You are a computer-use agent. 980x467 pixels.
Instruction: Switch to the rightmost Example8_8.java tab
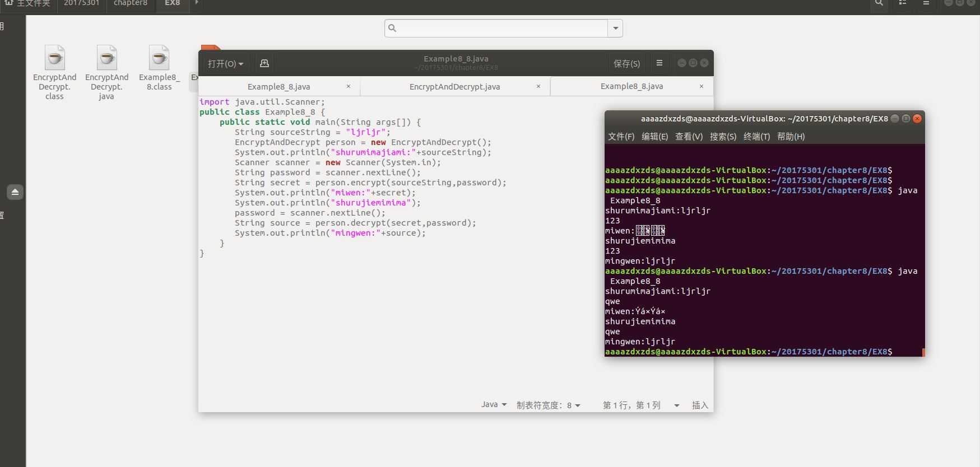[x=631, y=86]
